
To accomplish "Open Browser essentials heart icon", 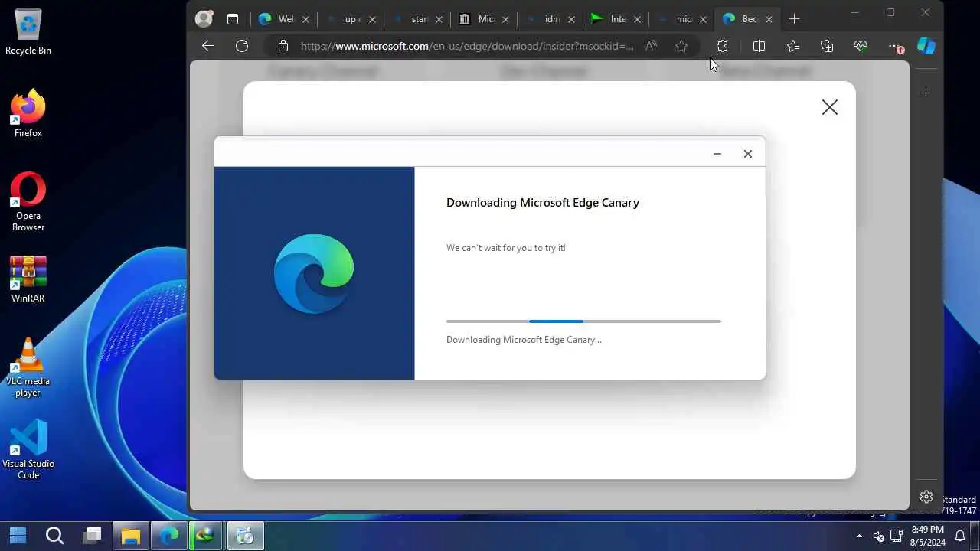I will tap(861, 46).
